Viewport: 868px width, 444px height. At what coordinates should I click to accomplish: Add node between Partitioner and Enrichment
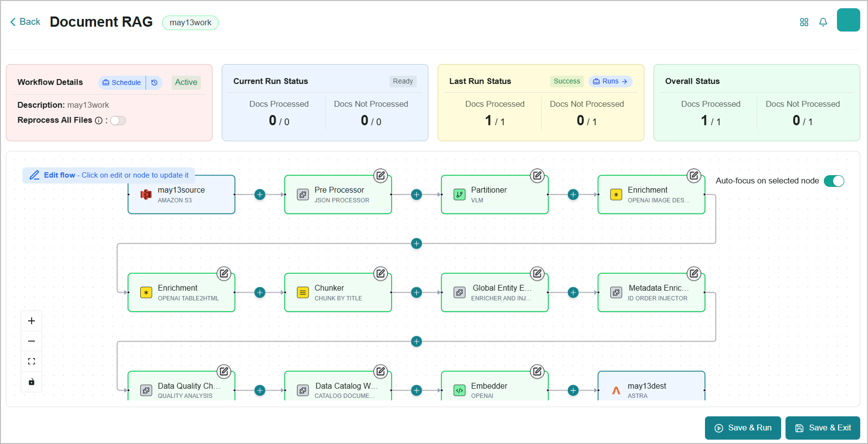point(573,195)
